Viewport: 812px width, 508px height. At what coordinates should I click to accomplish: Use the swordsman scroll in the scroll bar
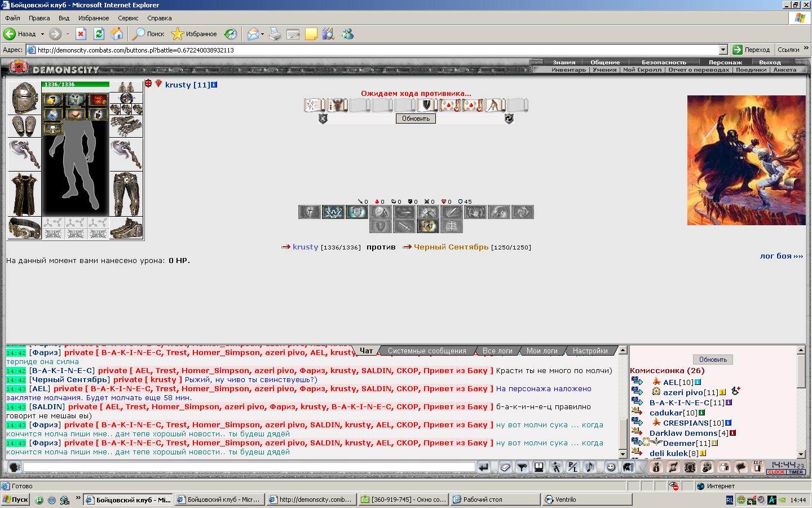pos(495,105)
